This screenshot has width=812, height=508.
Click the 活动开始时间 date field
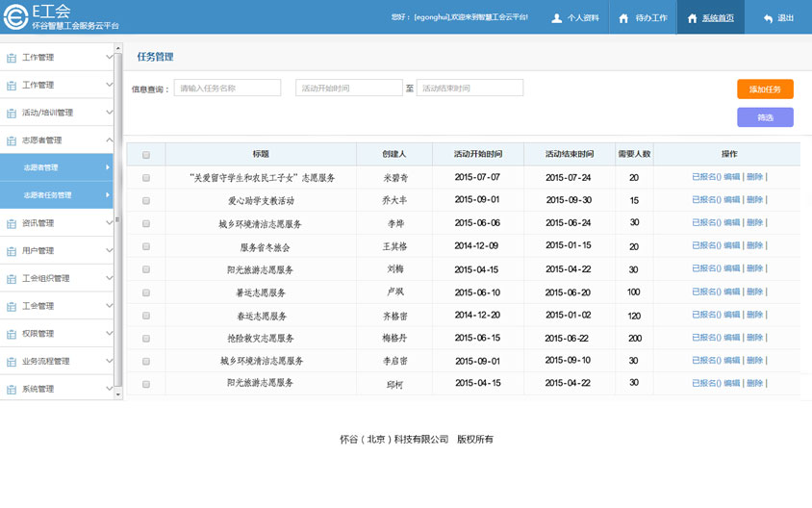click(349, 88)
